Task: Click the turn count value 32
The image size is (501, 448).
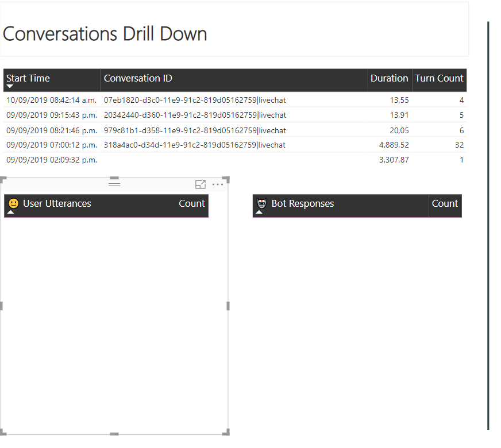Action: pos(459,145)
